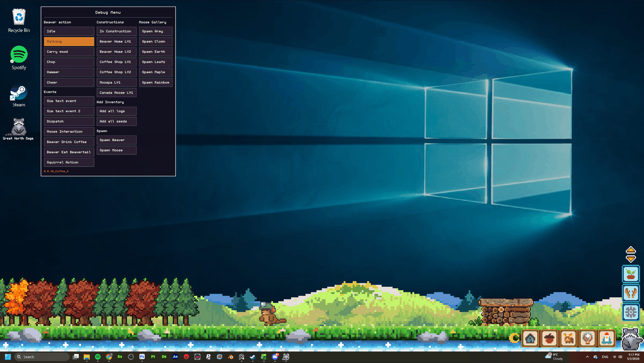Click the orange crescent moon icon

point(514,338)
